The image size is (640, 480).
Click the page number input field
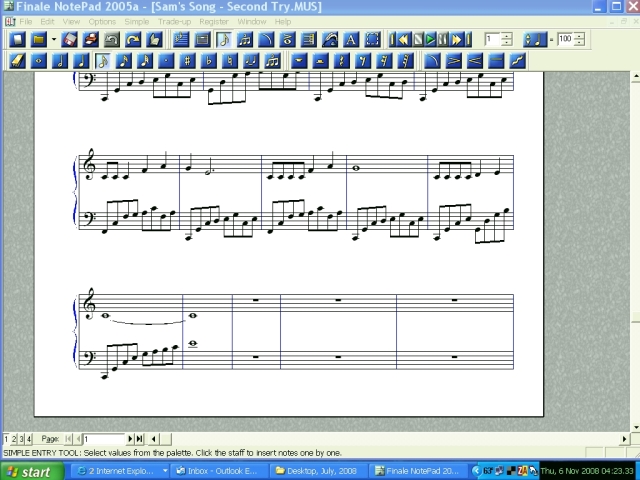coord(105,439)
